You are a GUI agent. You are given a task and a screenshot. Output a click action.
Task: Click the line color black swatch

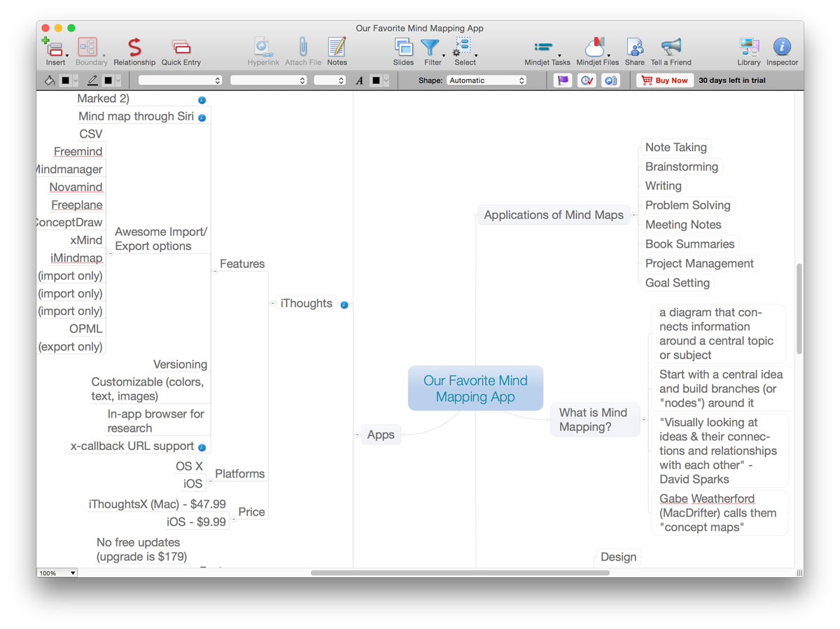point(108,80)
